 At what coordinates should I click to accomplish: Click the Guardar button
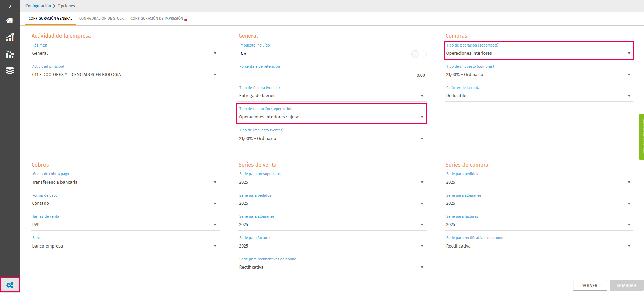[626, 285]
